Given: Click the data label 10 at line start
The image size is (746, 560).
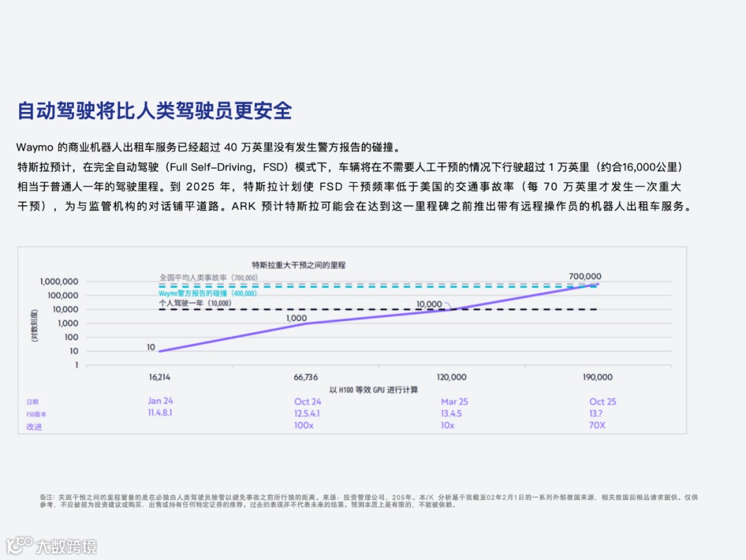Looking at the screenshot, I should (151, 347).
